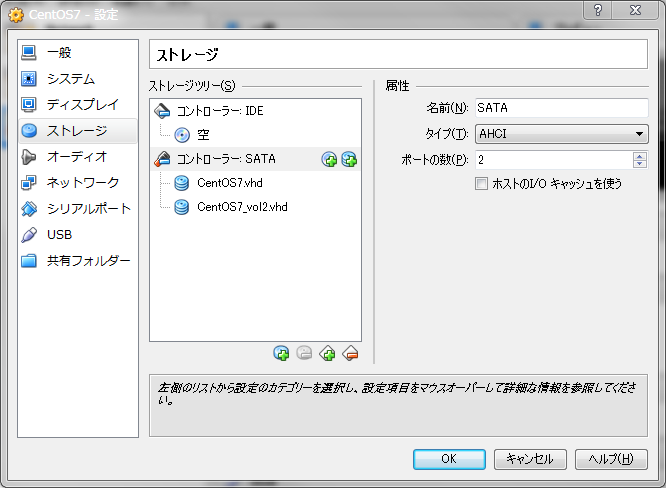
Task: Click the greyed-out remove controller icon
Action: (304, 353)
